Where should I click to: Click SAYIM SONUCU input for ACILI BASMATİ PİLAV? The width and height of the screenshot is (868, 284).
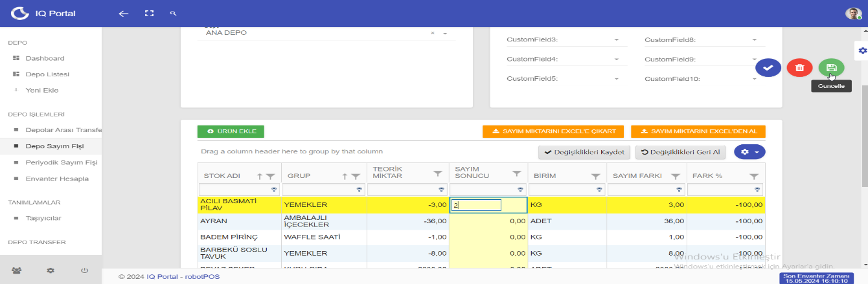pos(477,205)
